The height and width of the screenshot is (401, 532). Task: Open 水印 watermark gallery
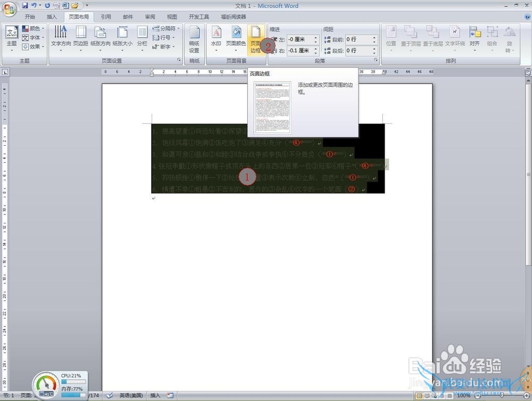click(x=216, y=39)
